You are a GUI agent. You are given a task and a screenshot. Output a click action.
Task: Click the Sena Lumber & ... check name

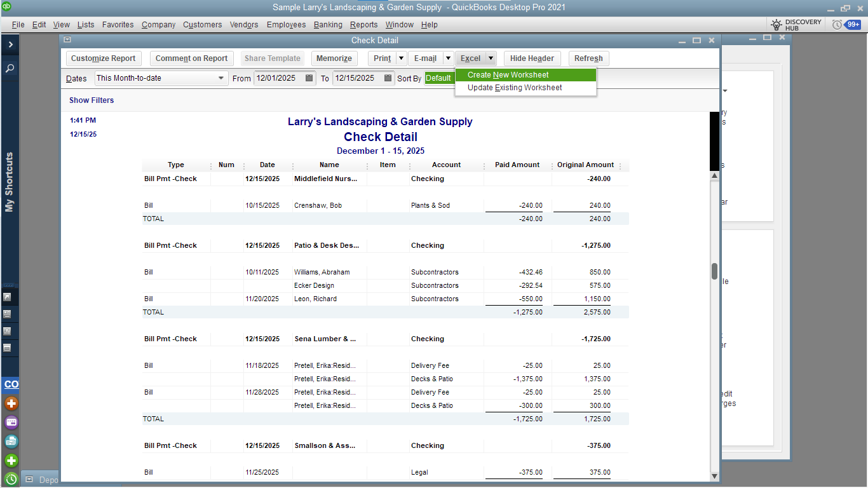tap(325, 339)
